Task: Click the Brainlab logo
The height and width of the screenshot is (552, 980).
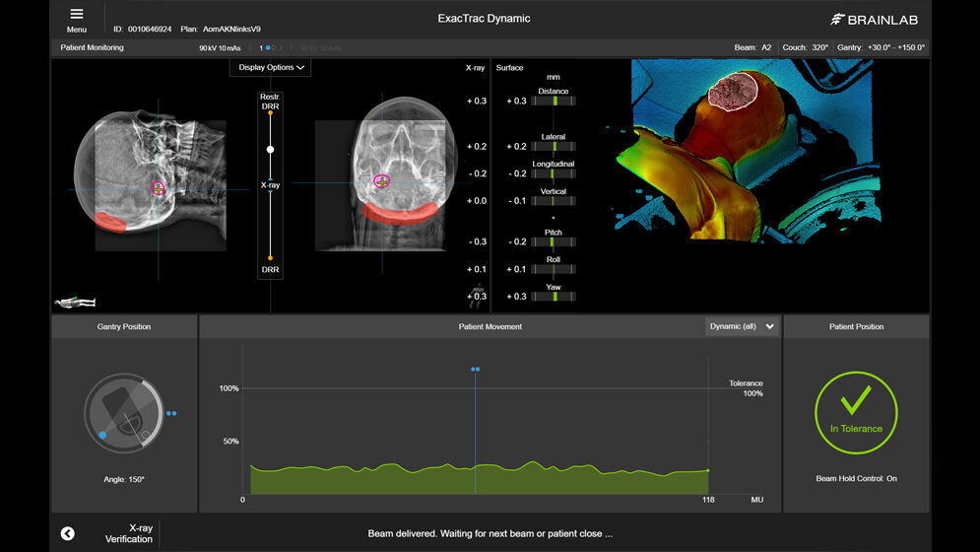Action: coord(874,20)
